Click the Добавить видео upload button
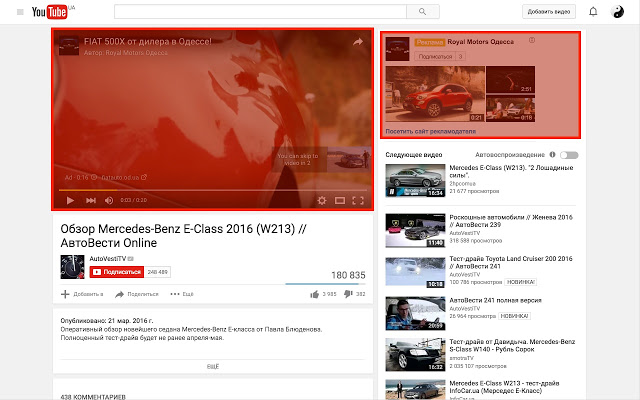Screen dimensions: 640x400 click(549, 12)
